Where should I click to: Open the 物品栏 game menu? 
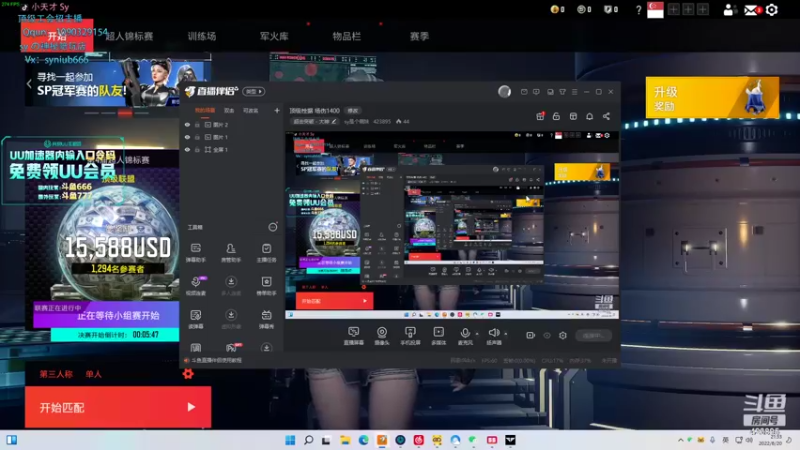[x=346, y=36]
